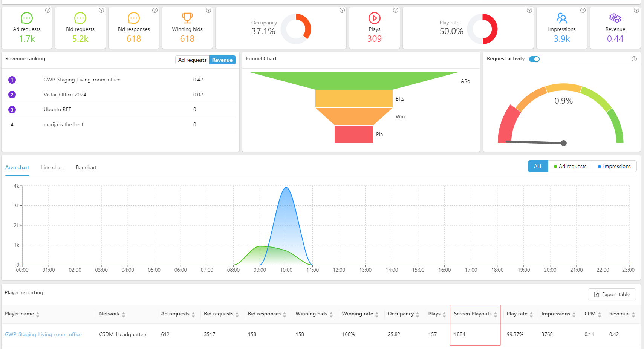Click the Ad requests chat bubble icon

(x=27, y=18)
